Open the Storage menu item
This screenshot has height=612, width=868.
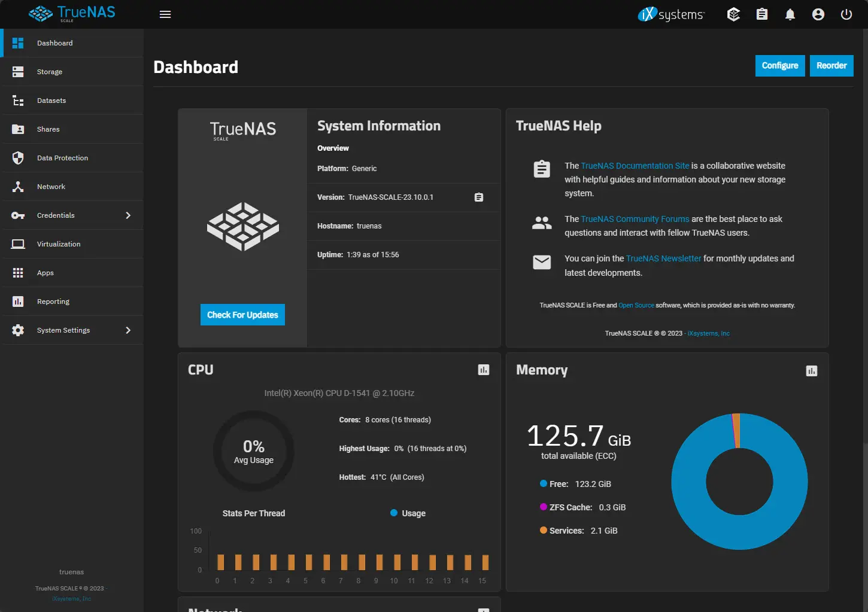click(x=72, y=72)
